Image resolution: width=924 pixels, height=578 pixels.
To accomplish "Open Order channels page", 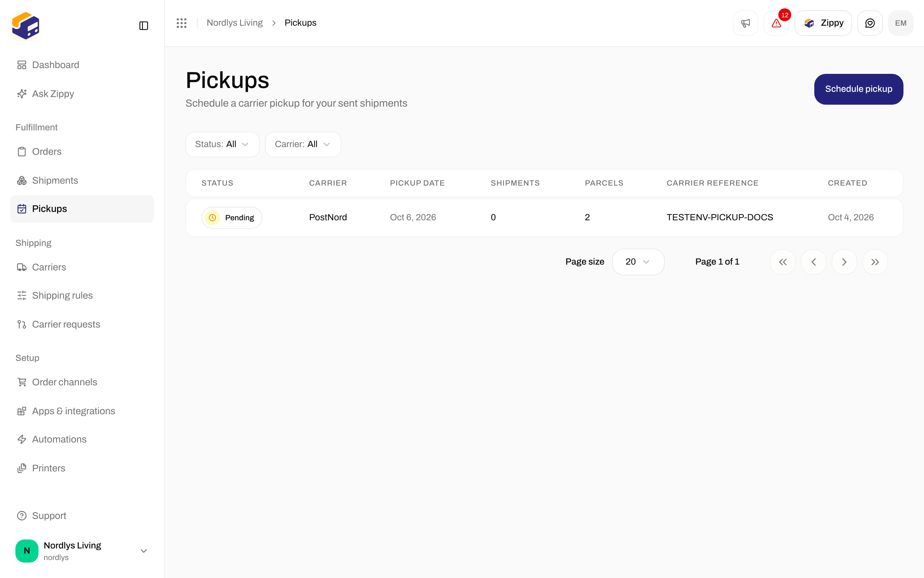I will (82, 382).
